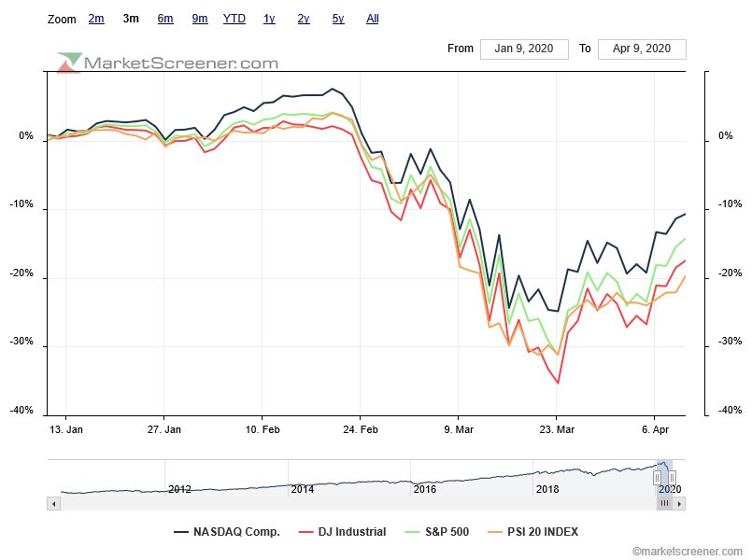Switch zoom to 9m
Viewport: 752px width, 560px height.
coord(200,19)
